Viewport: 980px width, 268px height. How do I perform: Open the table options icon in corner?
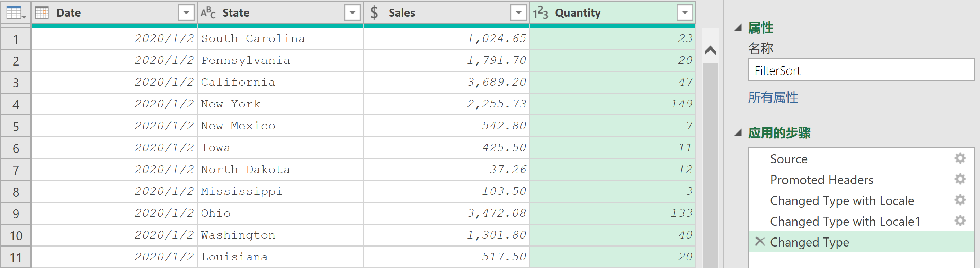(16, 13)
